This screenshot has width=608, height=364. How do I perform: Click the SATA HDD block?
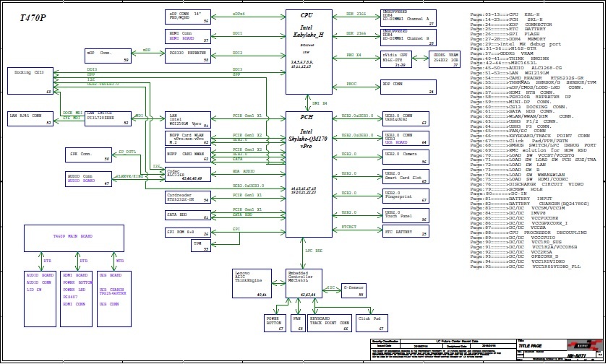(188, 215)
